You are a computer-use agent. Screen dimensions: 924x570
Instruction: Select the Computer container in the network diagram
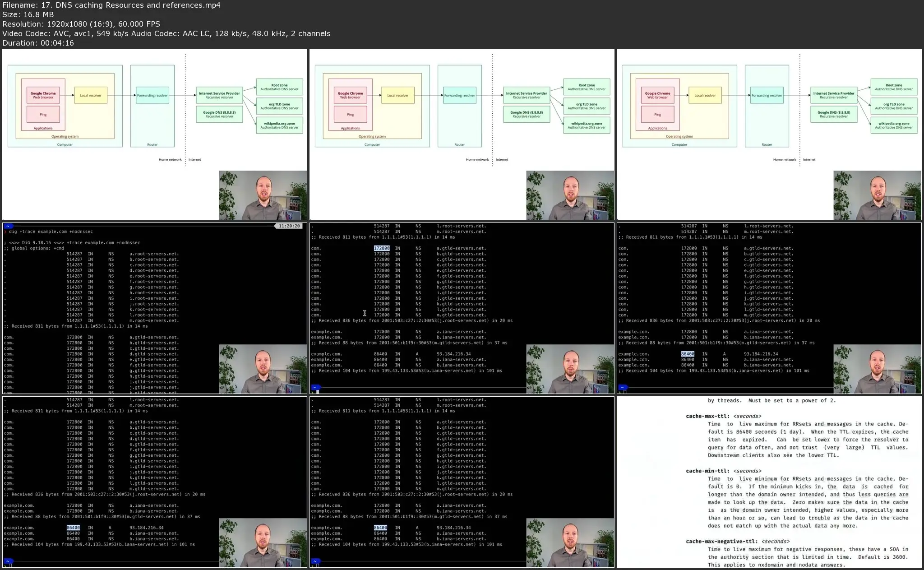coord(65,144)
